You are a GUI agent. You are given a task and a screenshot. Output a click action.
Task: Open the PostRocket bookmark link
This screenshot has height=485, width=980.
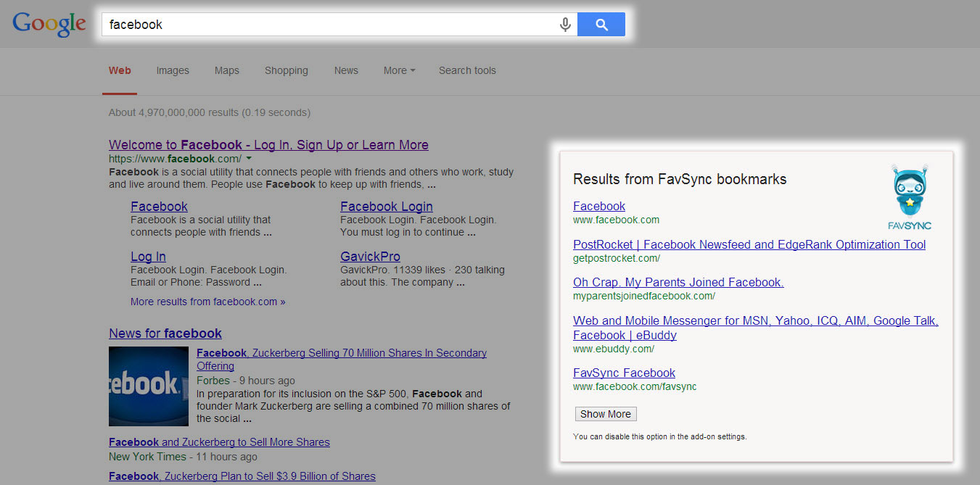749,244
